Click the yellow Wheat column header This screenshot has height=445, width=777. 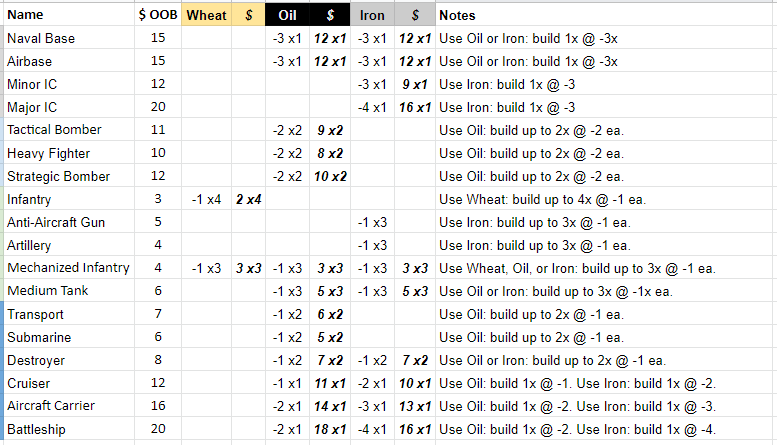tap(206, 15)
